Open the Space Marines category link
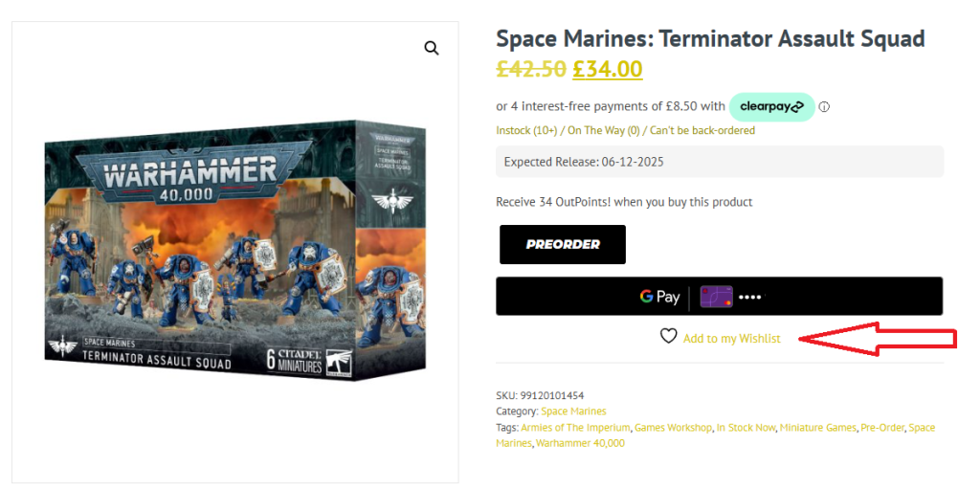Image resolution: width=980 pixels, height=490 pixels. click(x=573, y=412)
